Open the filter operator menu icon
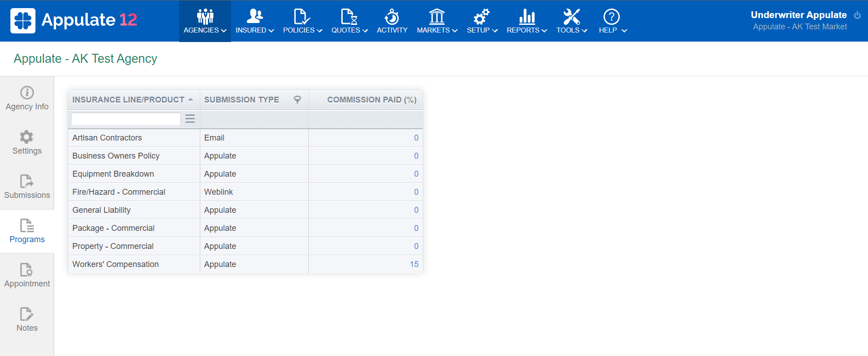Image resolution: width=868 pixels, height=356 pixels. [x=190, y=119]
